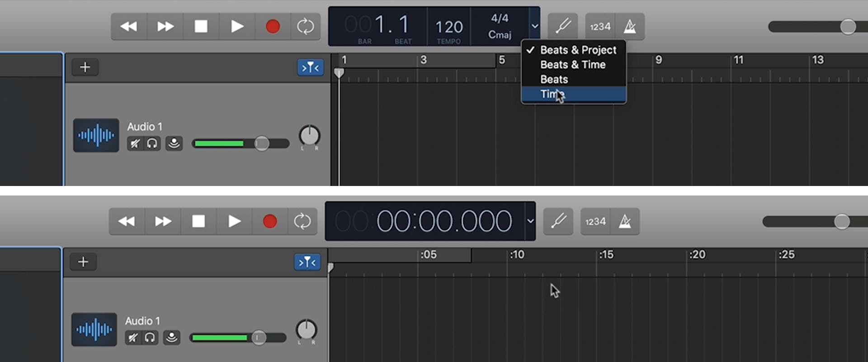The height and width of the screenshot is (362, 868).
Task: Click the metronome icon near the 00:00.000 display
Action: (x=625, y=221)
